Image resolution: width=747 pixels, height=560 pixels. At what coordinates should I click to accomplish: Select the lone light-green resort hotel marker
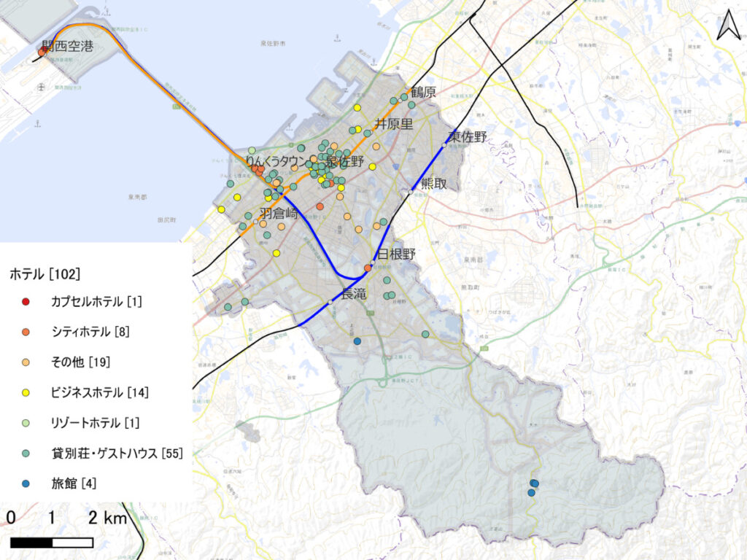click(252, 150)
